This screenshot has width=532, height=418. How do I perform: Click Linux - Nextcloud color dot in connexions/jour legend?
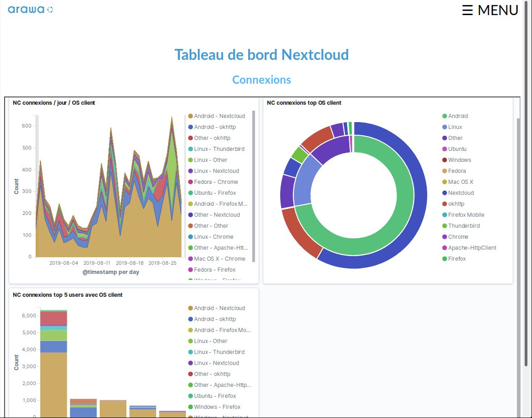(x=190, y=171)
